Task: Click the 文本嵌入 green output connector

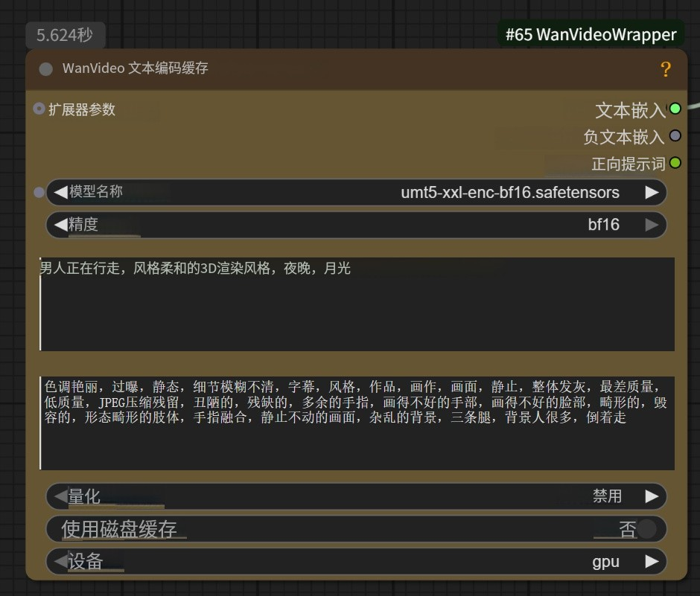Action: [675, 109]
